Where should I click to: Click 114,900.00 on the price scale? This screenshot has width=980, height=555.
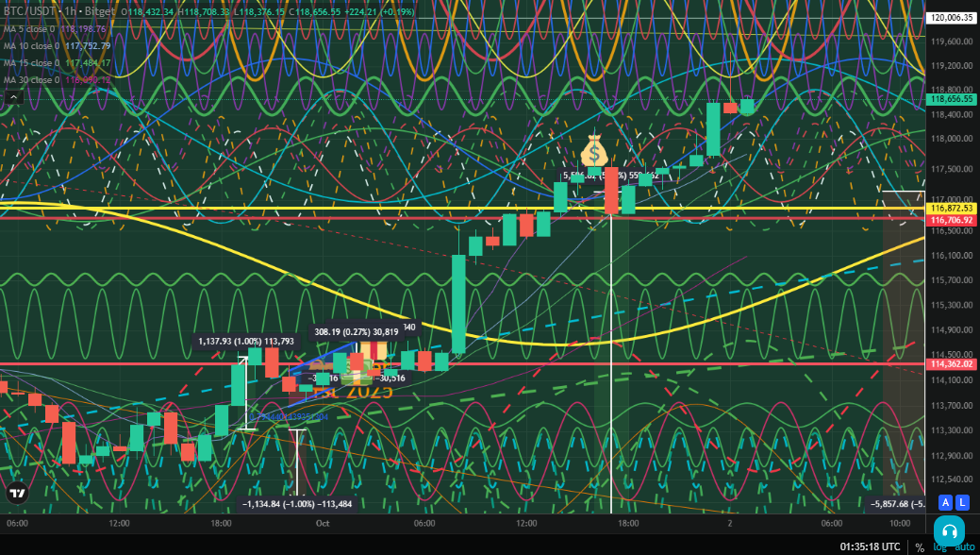952,329
